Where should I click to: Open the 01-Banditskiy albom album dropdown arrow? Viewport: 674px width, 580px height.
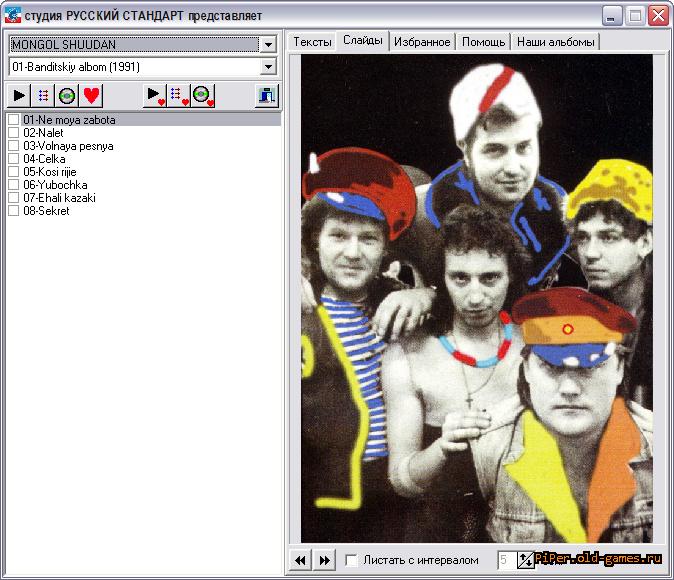tap(268, 67)
